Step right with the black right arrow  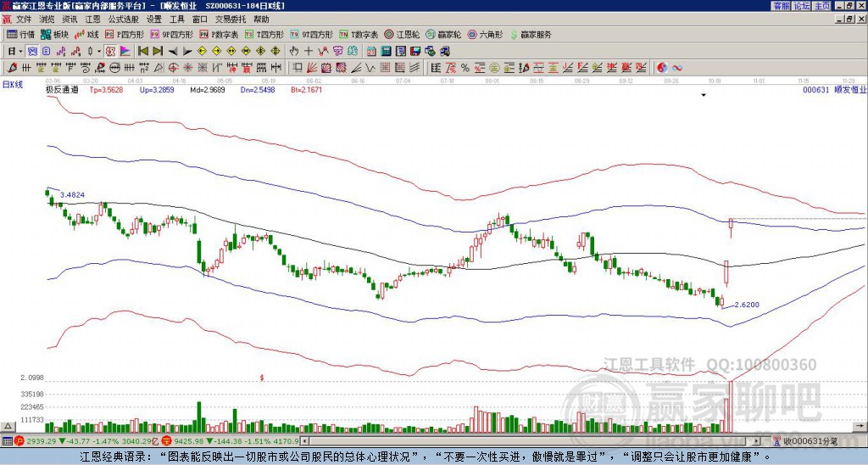coord(187,52)
